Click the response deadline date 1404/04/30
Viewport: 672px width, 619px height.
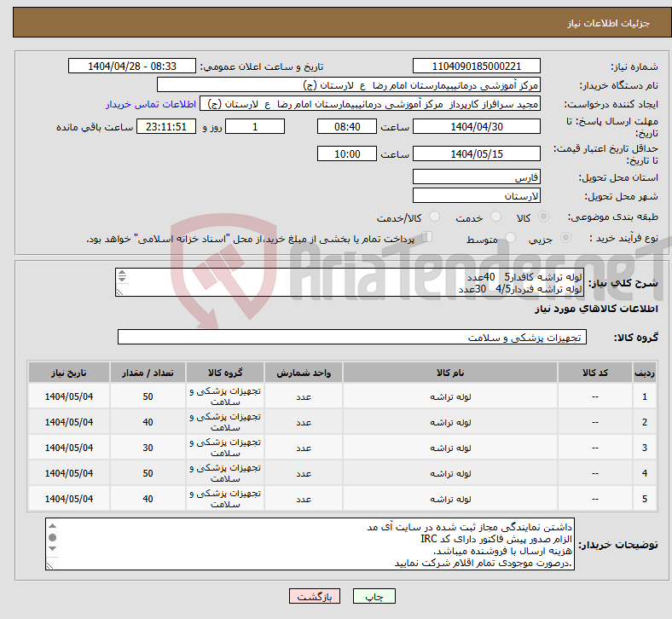(x=476, y=126)
